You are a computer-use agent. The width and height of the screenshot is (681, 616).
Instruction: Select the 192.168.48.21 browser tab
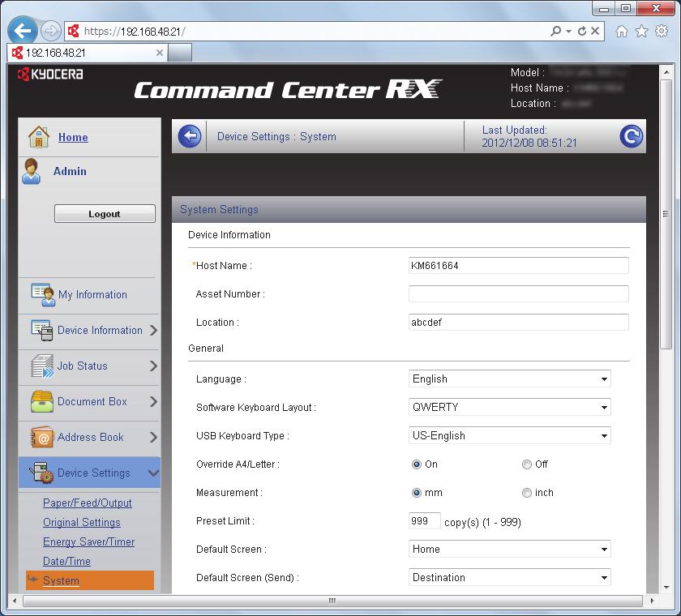coord(87,53)
